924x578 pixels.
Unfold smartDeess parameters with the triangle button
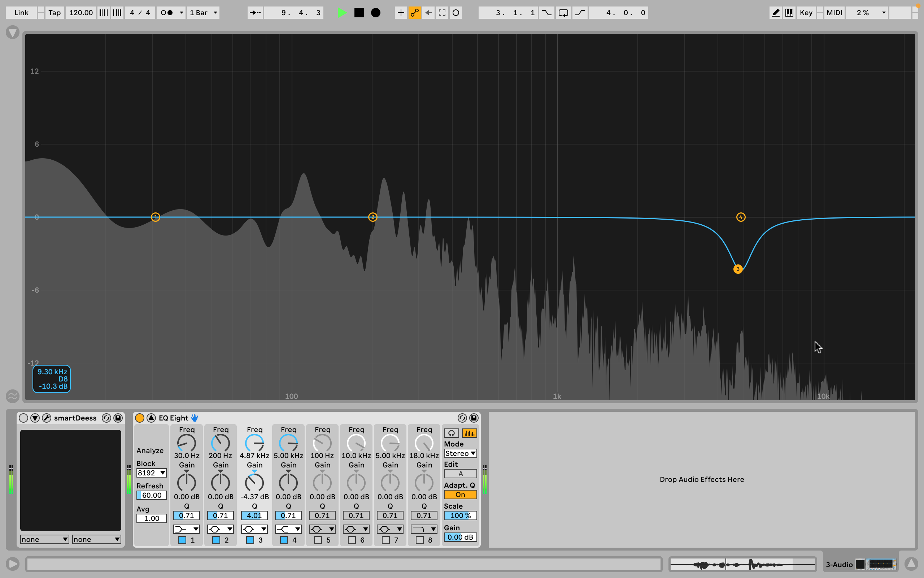tap(35, 418)
